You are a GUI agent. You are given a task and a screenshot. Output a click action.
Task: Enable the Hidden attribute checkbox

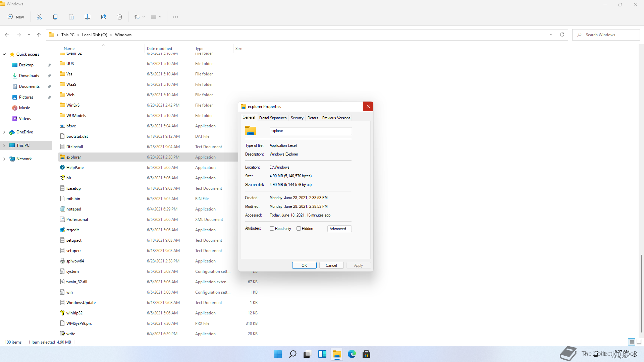point(299,229)
